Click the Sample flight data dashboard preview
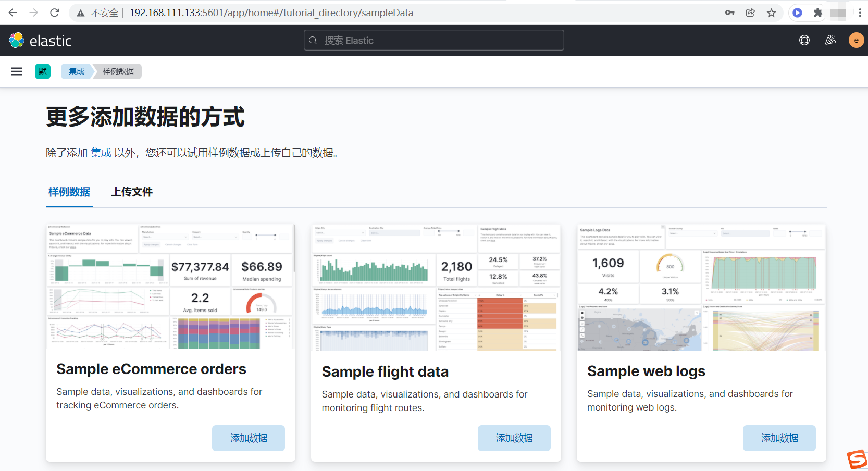The width and height of the screenshot is (868, 471). [x=436, y=288]
